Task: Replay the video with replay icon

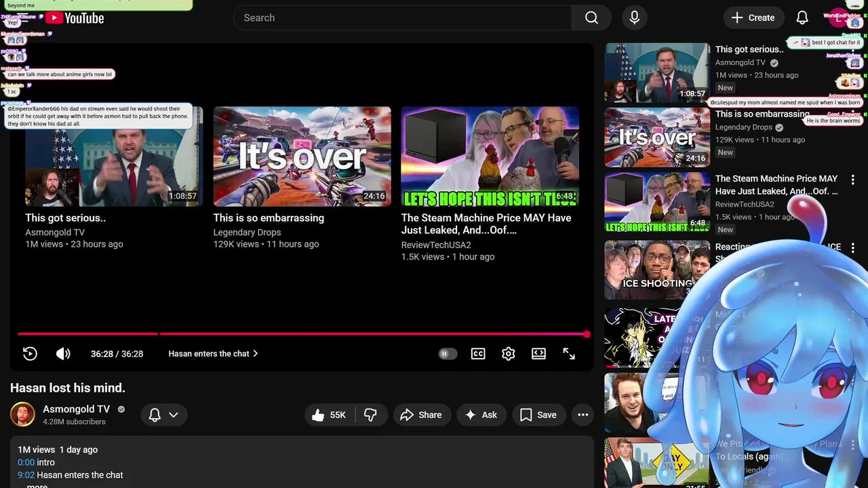Action: coord(30,353)
